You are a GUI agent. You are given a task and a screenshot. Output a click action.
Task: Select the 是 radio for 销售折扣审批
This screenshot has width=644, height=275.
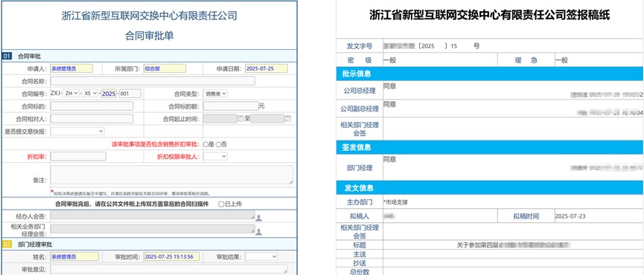[205, 144]
